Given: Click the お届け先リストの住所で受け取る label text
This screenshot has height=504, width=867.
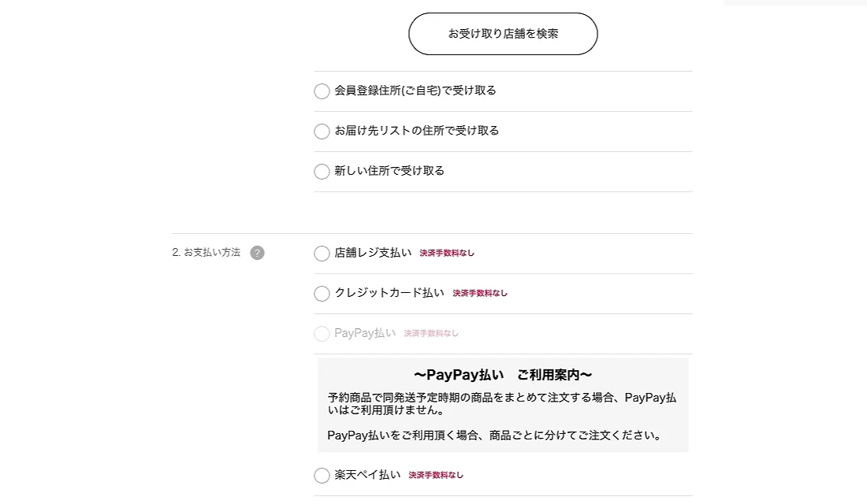Looking at the screenshot, I should point(417,131).
